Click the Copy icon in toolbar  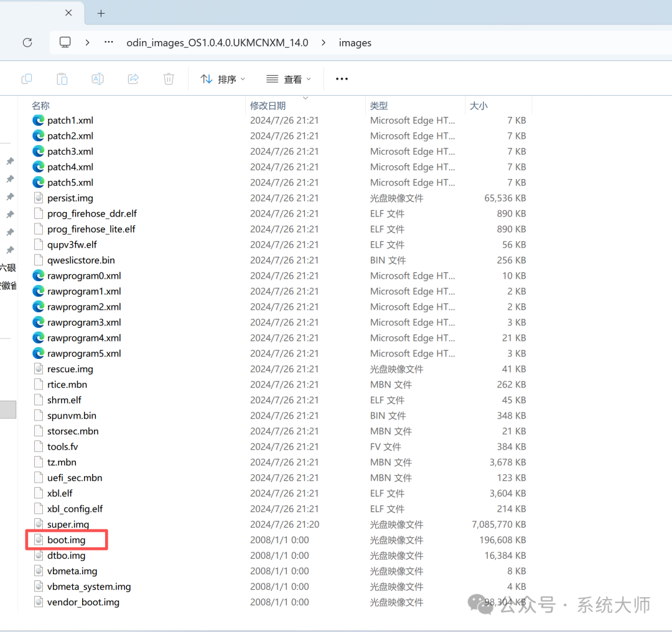[x=26, y=79]
